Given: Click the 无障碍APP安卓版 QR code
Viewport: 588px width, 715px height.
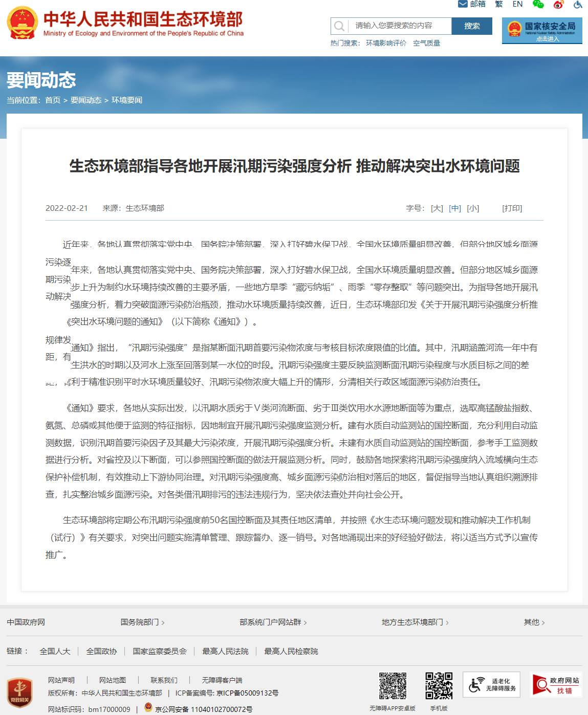Looking at the screenshot, I should pos(393,686).
